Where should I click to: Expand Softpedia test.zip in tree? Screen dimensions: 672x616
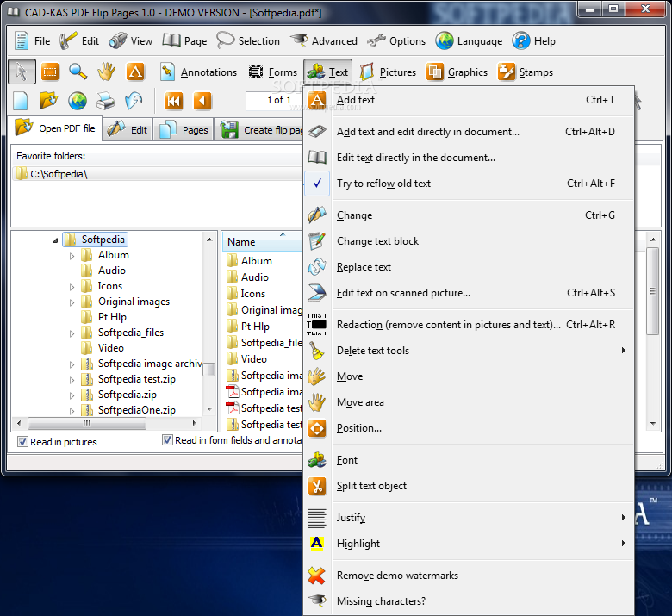(72, 380)
